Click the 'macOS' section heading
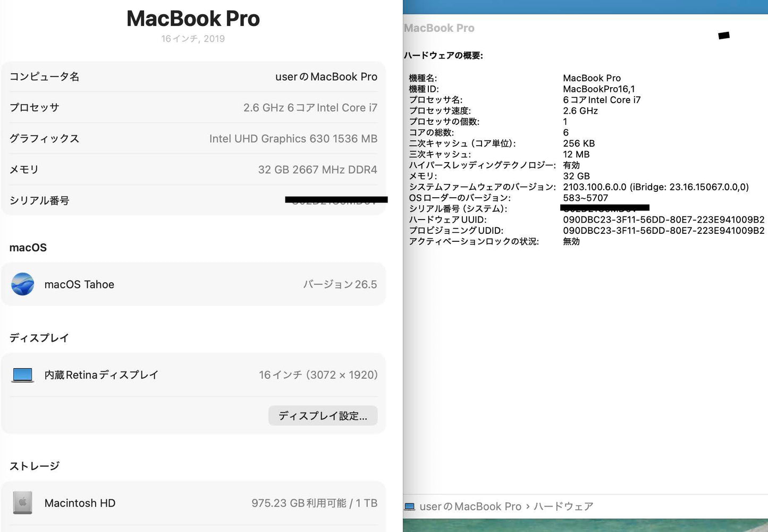This screenshot has width=768, height=532. (x=28, y=248)
